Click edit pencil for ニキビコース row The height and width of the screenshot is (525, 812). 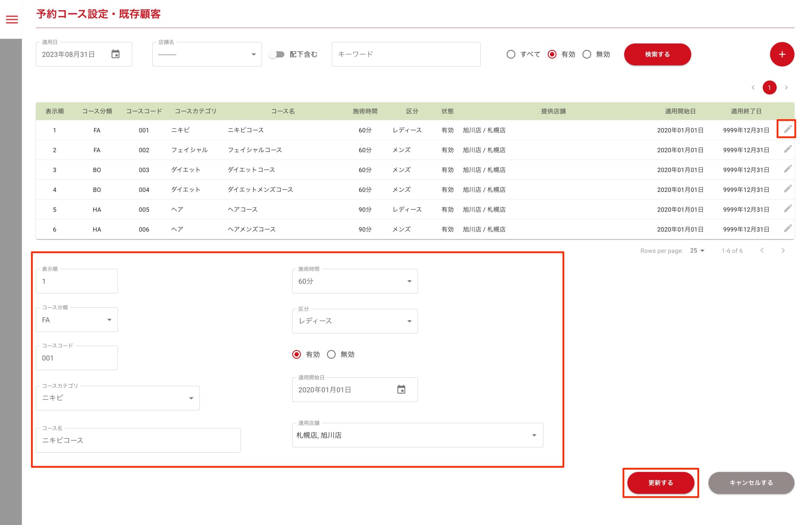[787, 129]
